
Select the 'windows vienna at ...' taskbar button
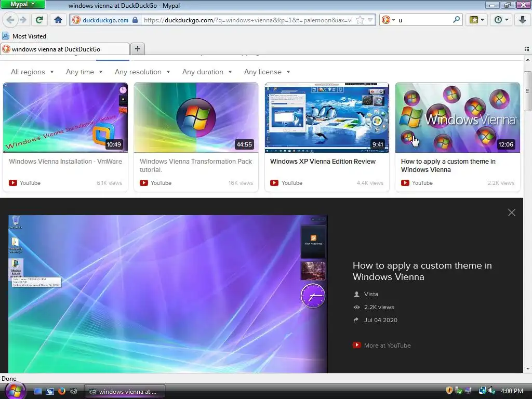(125, 391)
